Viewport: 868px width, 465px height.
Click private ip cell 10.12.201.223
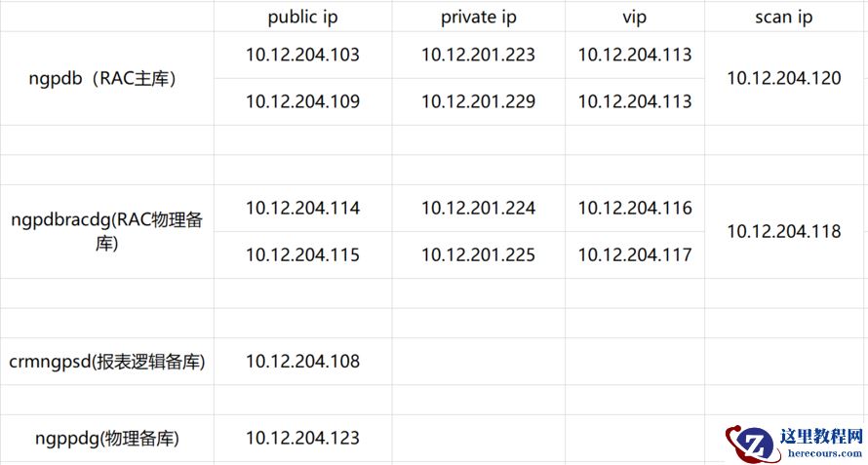478,55
